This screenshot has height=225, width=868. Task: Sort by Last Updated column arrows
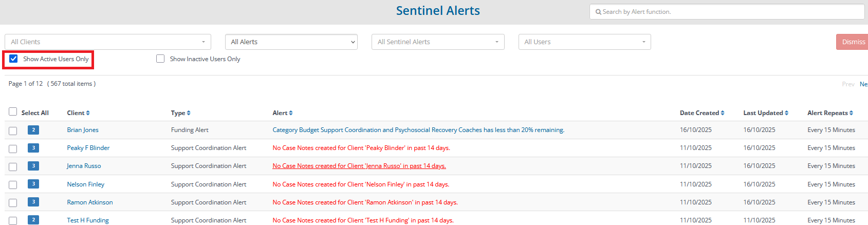click(x=786, y=113)
